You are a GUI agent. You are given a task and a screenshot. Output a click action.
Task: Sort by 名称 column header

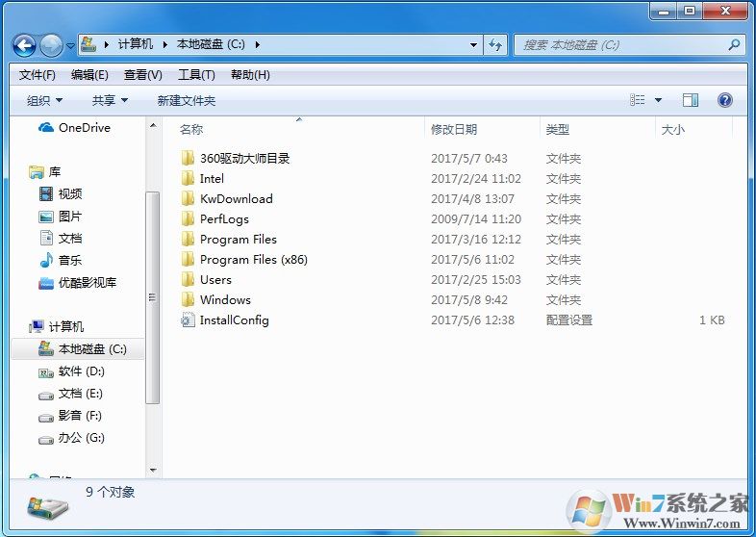191,129
